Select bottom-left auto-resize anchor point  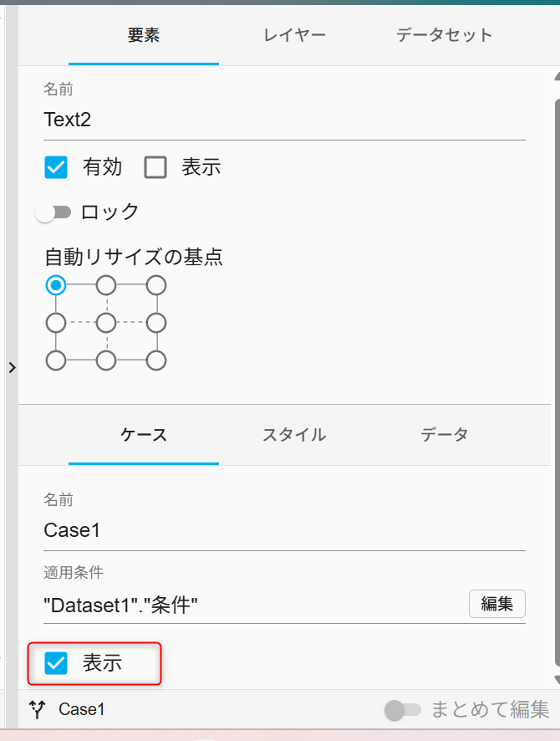pos(56,360)
